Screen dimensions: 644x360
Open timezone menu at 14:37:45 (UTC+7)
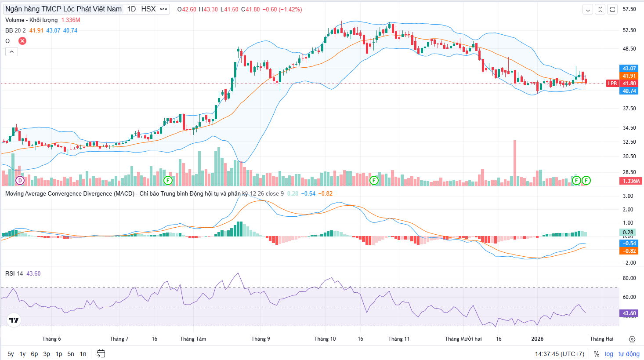(x=559, y=354)
